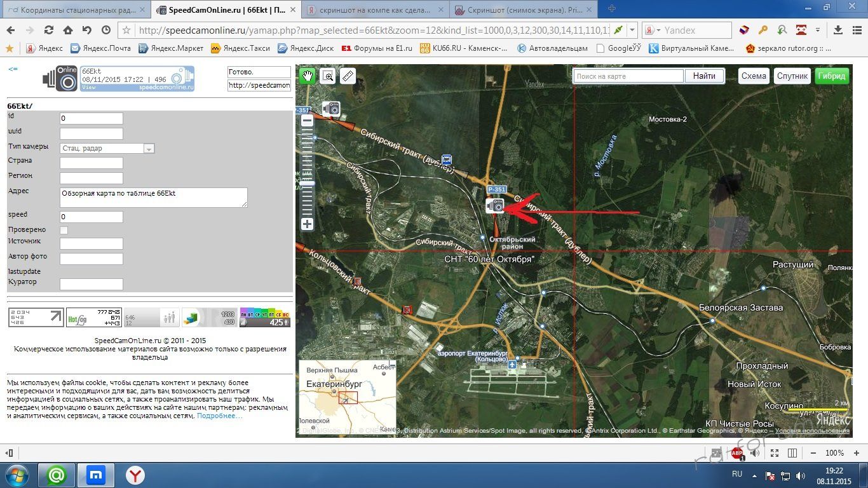Click the camera marker at map top-left
Screen dimensions: 868x488
point(331,109)
